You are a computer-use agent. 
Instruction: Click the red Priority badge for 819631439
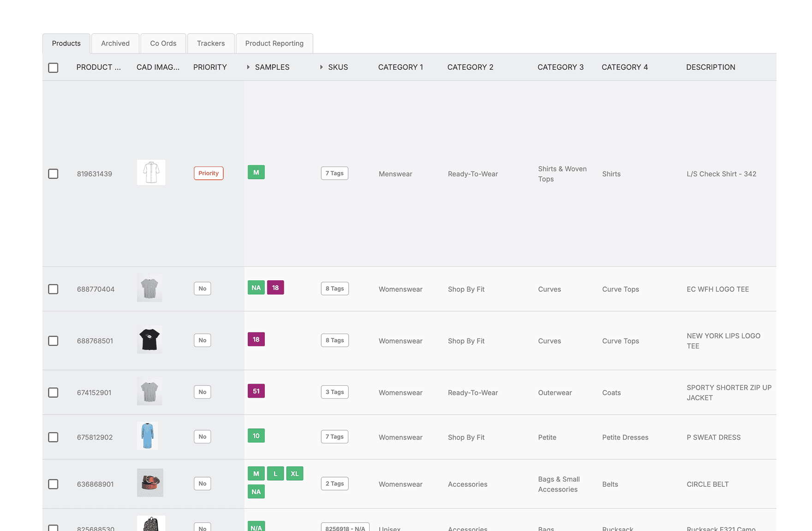209,173
